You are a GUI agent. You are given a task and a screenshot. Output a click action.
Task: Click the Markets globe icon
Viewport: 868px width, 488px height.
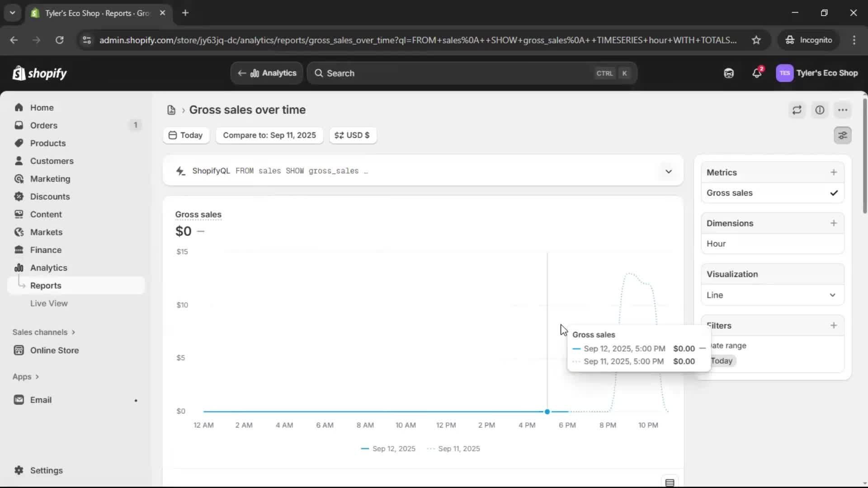[x=19, y=232]
